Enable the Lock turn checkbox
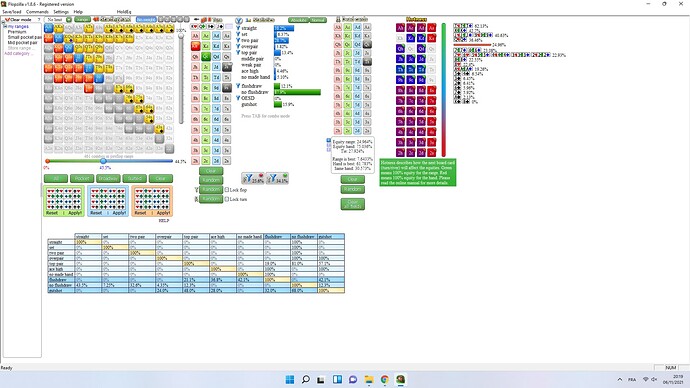The image size is (690, 388). 227,199
